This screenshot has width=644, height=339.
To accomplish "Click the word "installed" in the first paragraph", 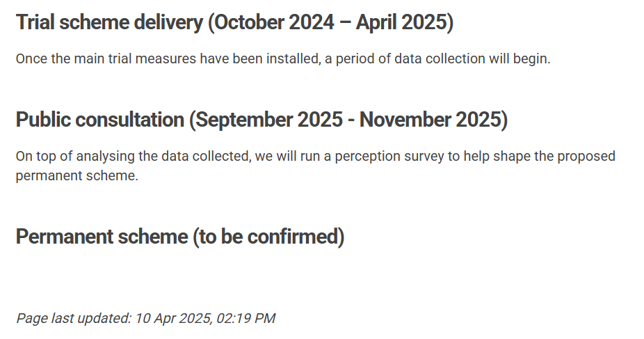I will pyautogui.click(x=293, y=59).
